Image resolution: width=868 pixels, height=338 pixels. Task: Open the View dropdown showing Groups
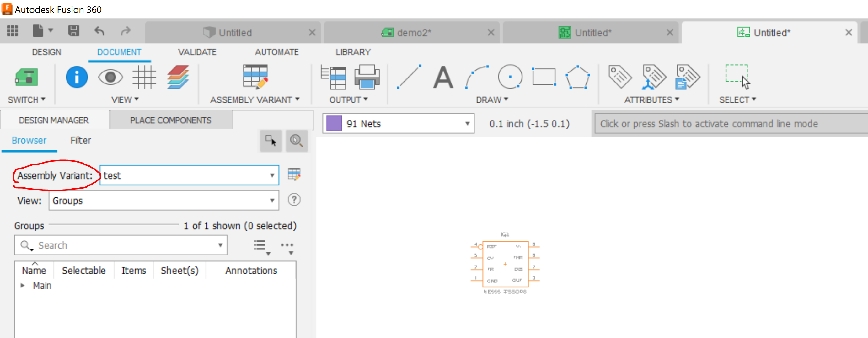(x=272, y=200)
